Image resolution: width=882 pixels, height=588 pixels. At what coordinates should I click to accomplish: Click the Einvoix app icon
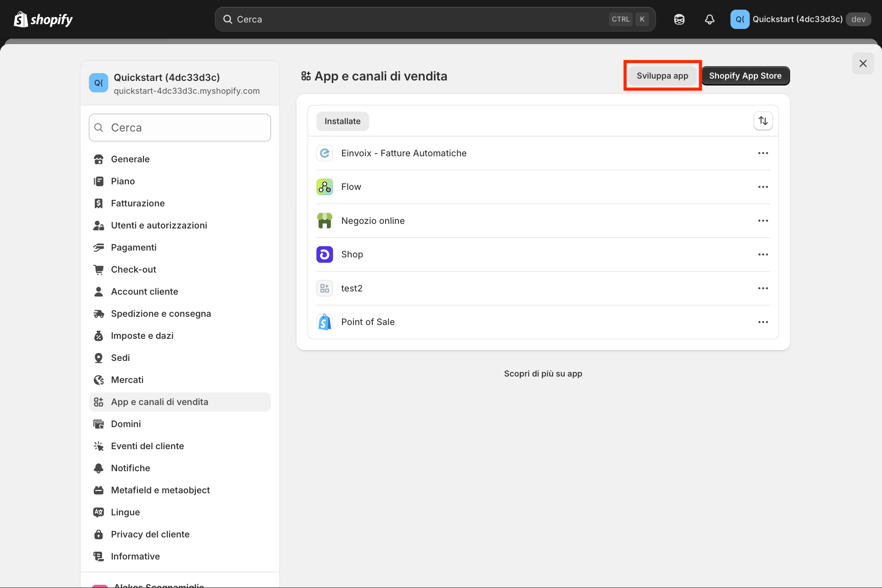[324, 153]
